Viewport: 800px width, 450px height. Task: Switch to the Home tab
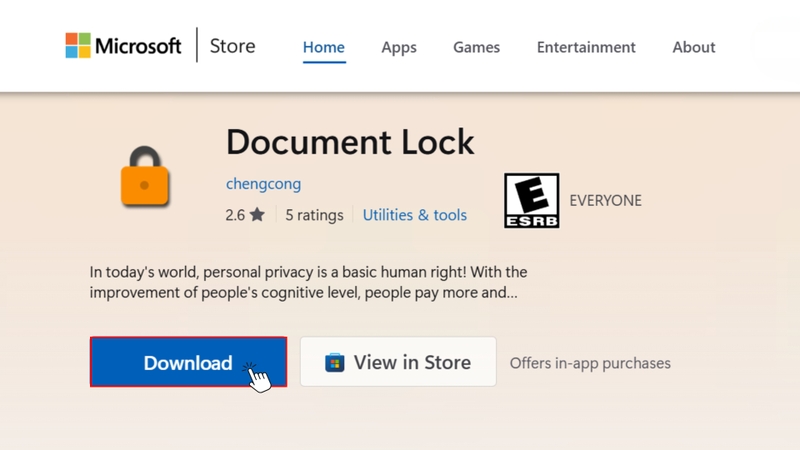click(324, 47)
